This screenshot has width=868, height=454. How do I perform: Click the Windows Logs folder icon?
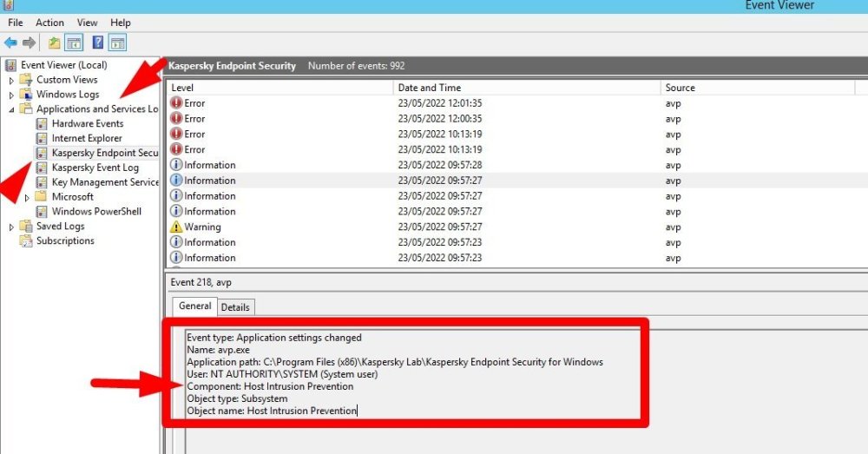[26, 95]
